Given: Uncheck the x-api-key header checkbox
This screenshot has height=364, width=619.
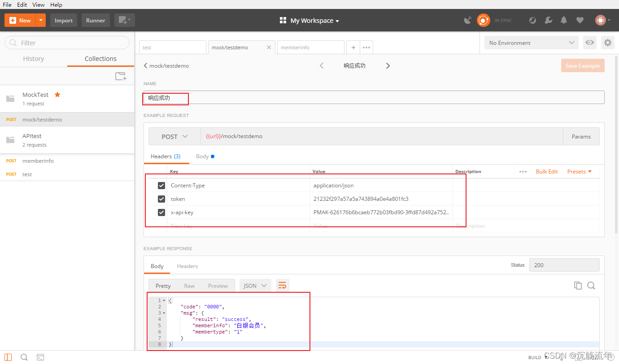Looking at the screenshot, I should click(x=161, y=212).
